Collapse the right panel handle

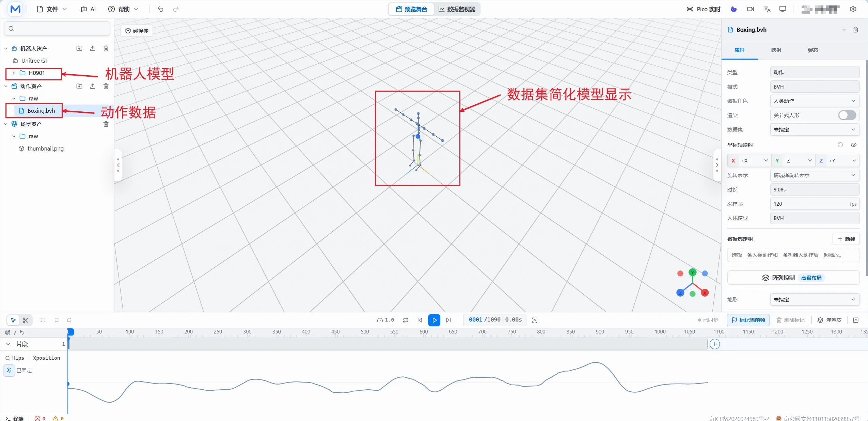click(717, 165)
